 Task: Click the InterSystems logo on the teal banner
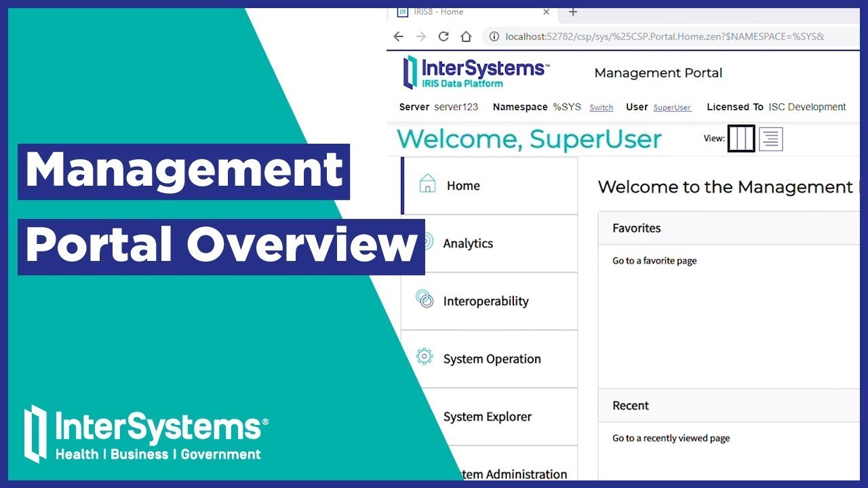point(146,434)
